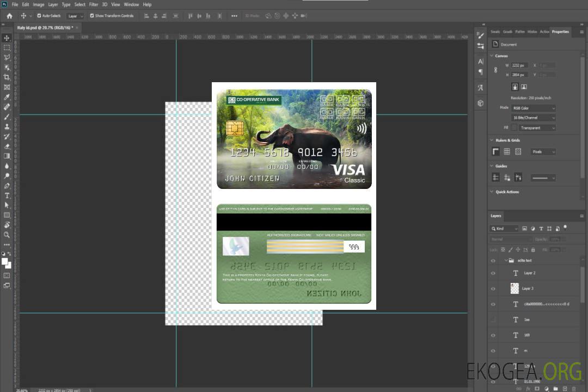The width and height of the screenshot is (588, 392).
Task: Open the 16 Bits/Channel dropdown
Action: tap(533, 118)
